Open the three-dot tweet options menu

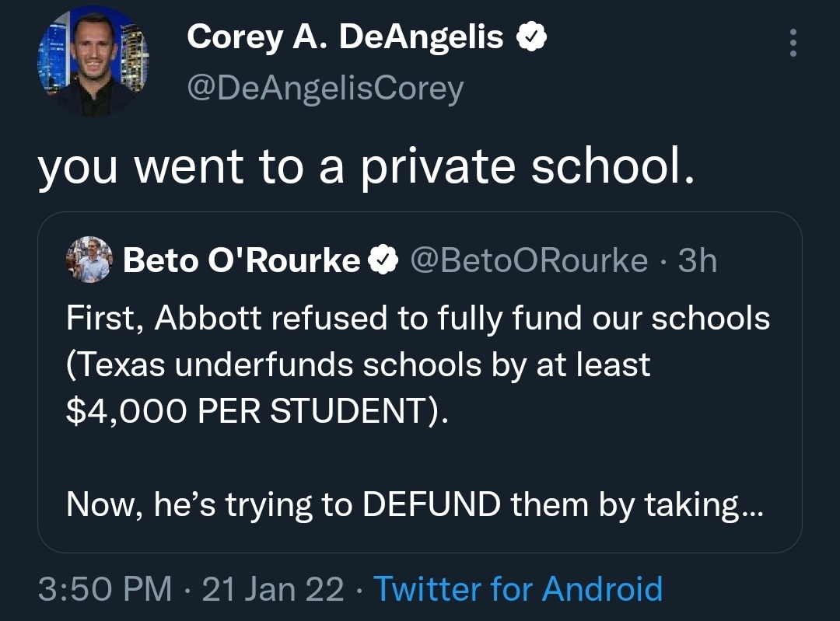pos(793,43)
